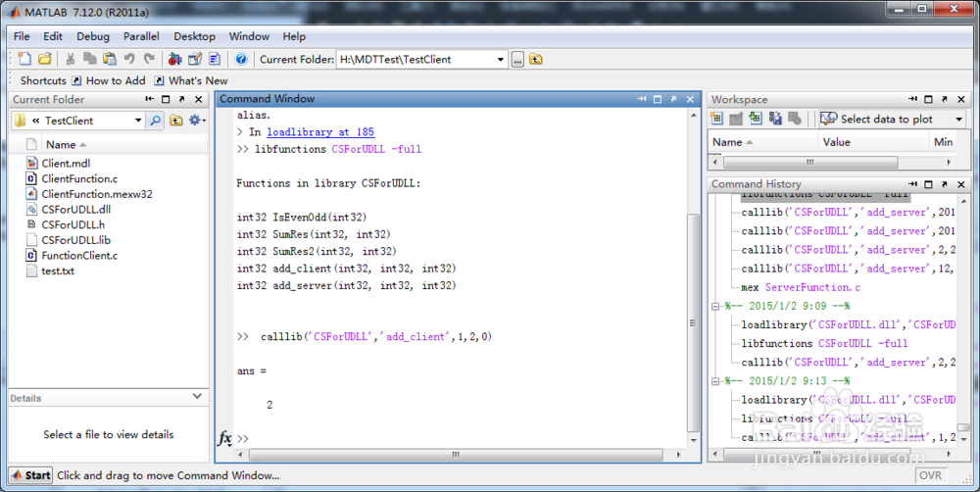Collapse the 2015/1/2 9:13 history group

pos(715,381)
